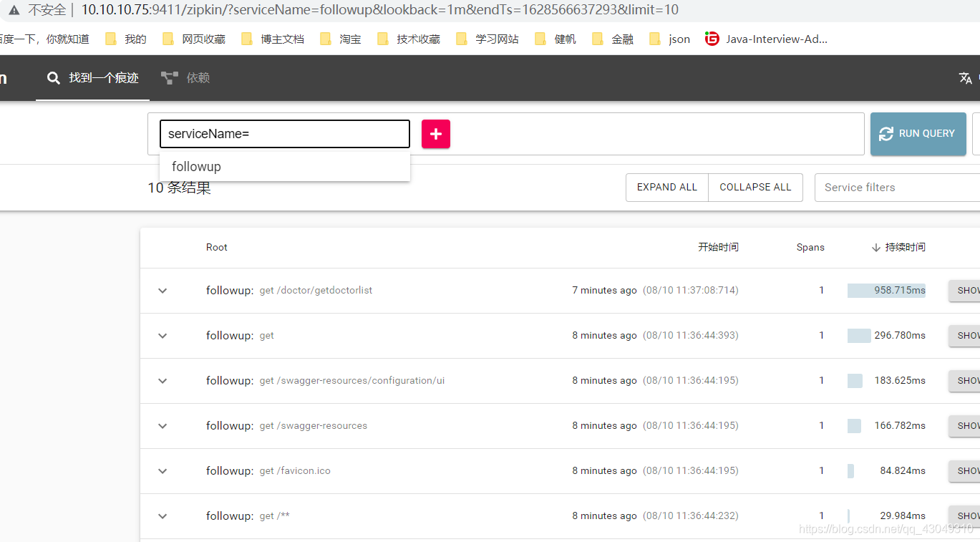
Task: Show the getdoctorlist trace details
Action: [x=964, y=291]
